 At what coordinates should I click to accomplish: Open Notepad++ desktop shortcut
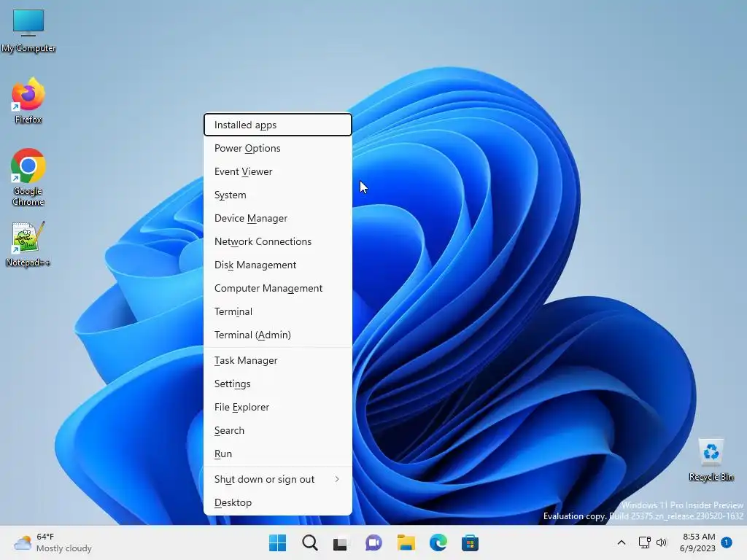(x=28, y=244)
